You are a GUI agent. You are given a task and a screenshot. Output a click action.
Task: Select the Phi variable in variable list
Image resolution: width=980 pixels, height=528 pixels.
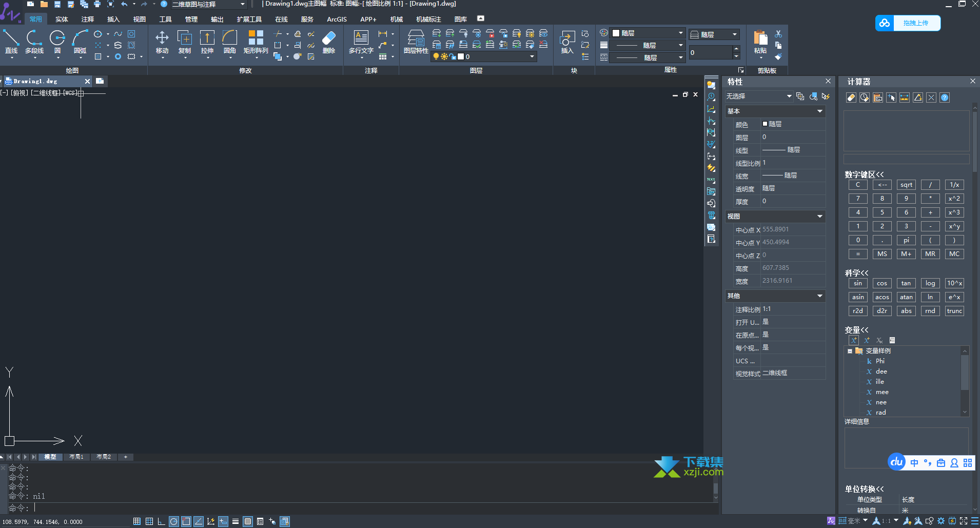(x=880, y=361)
